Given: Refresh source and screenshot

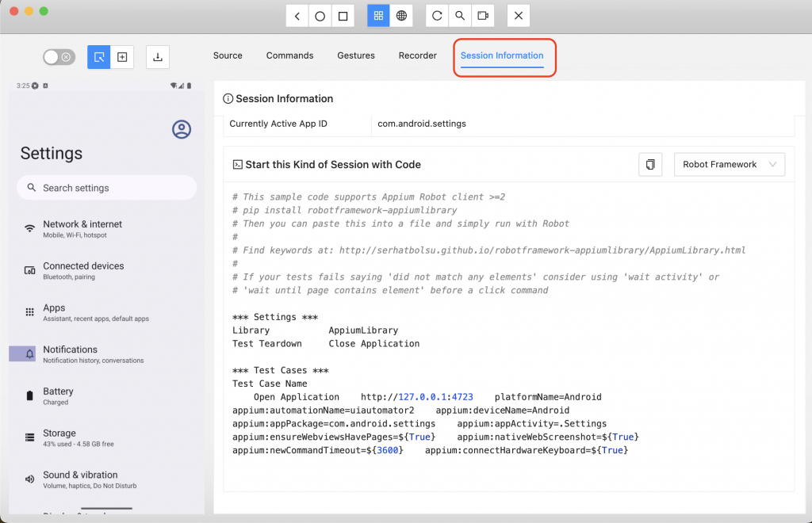Looking at the screenshot, I should click(x=437, y=16).
